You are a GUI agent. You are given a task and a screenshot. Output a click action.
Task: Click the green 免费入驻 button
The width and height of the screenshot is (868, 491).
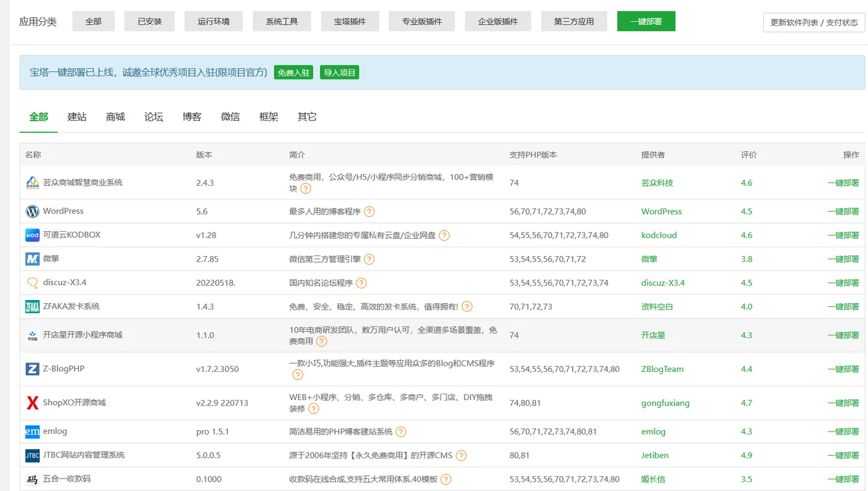(x=294, y=73)
